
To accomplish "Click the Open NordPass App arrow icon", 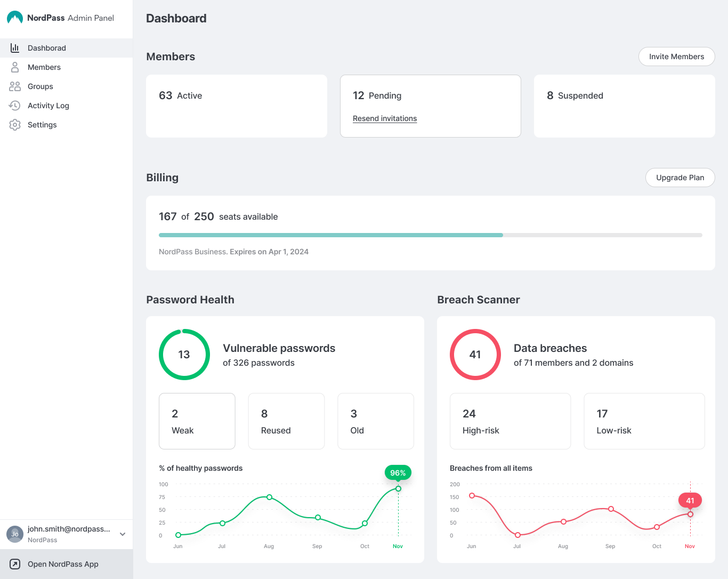I will (15, 564).
